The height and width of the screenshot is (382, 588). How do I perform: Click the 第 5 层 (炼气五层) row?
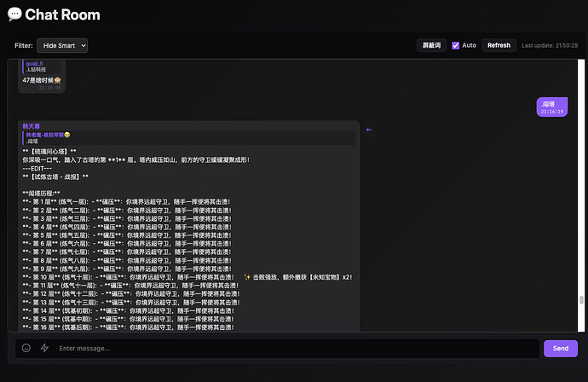point(127,235)
